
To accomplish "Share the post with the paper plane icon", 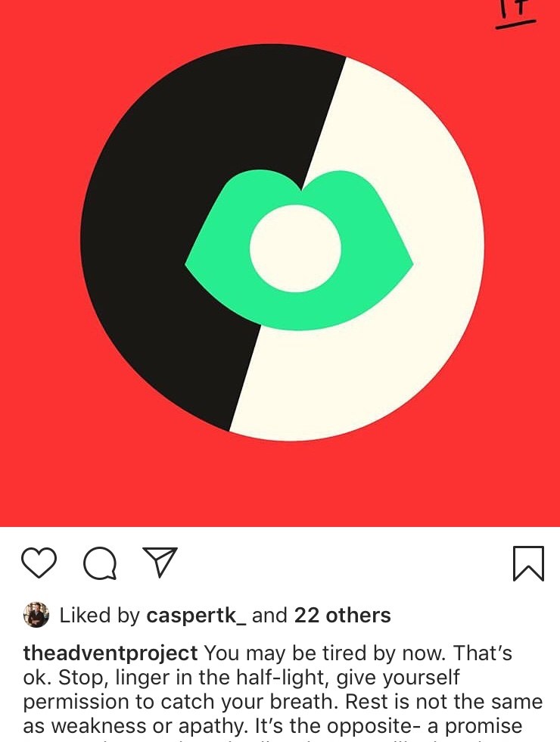I will [x=160, y=562].
